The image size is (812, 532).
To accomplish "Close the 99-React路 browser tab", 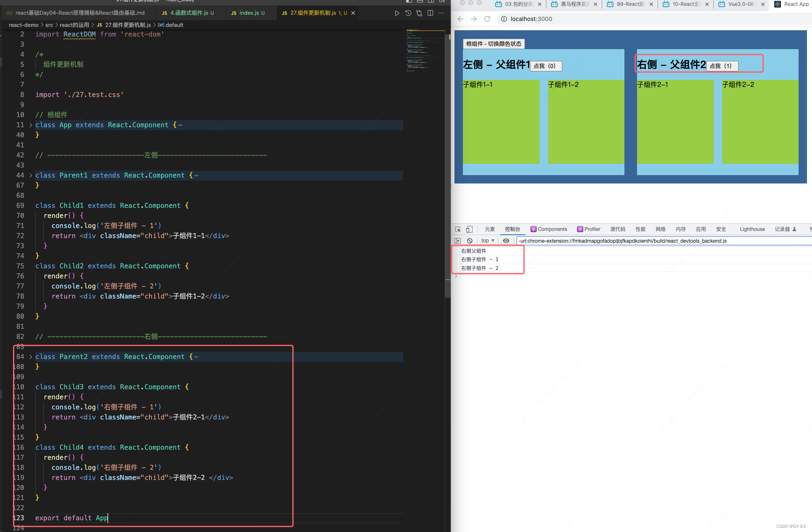I will pyautogui.click(x=651, y=4).
